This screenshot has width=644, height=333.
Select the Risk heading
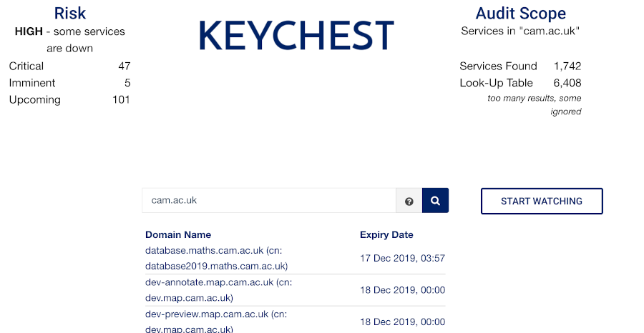[70, 13]
